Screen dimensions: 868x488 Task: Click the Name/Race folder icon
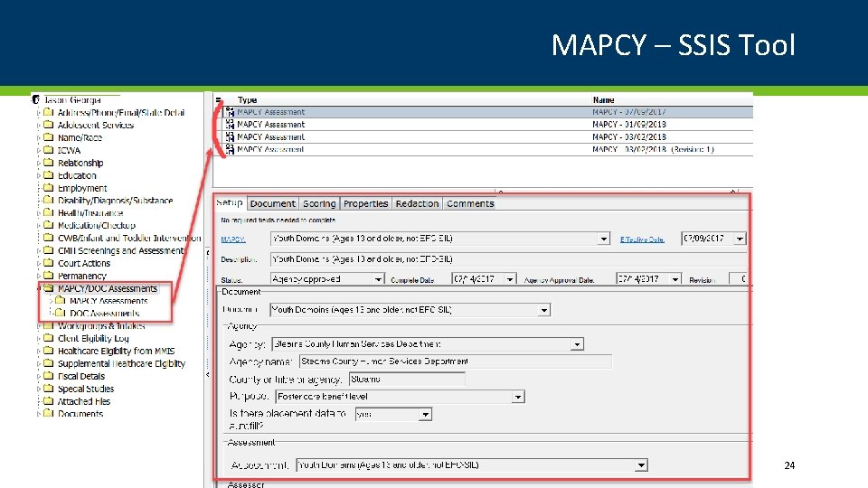(49, 137)
